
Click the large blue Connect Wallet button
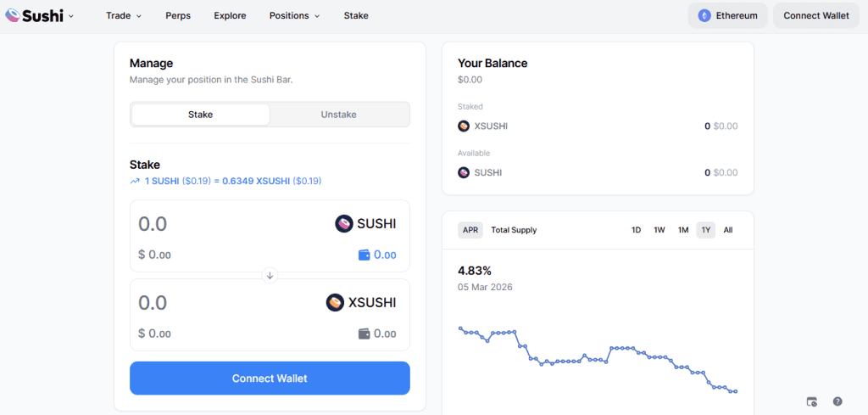click(270, 379)
